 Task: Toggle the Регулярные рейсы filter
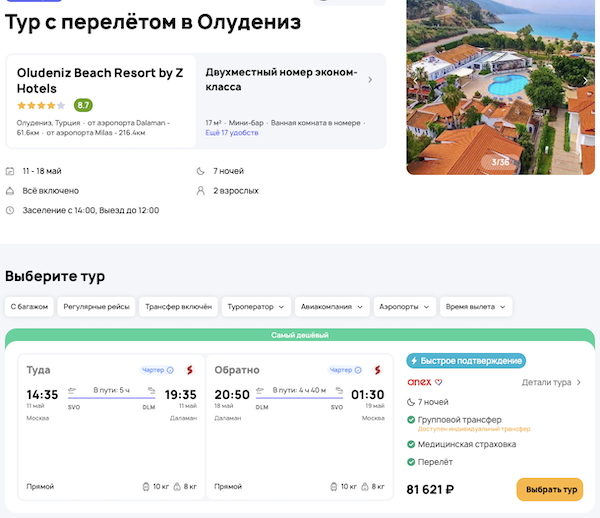point(95,307)
